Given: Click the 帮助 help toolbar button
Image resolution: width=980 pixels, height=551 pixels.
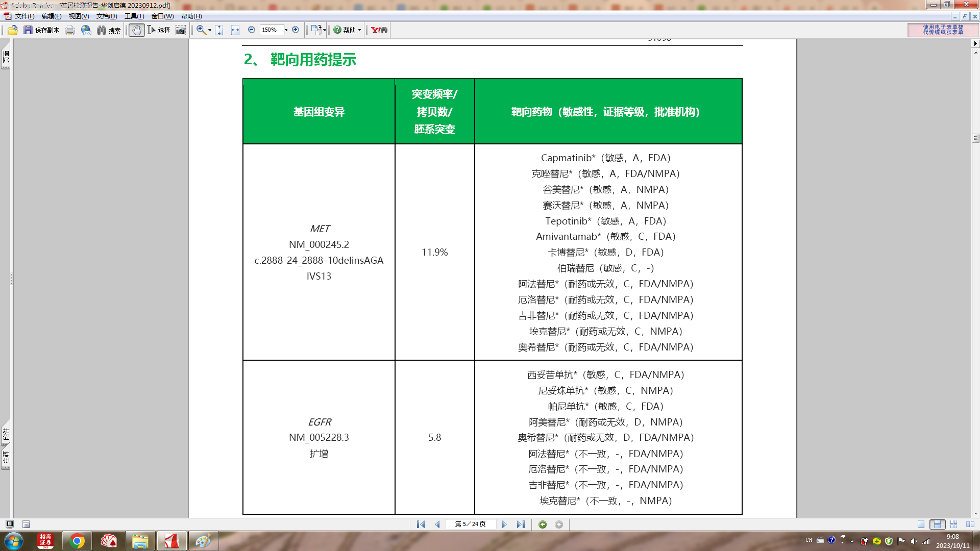Looking at the screenshot, I should pos(345,30).
